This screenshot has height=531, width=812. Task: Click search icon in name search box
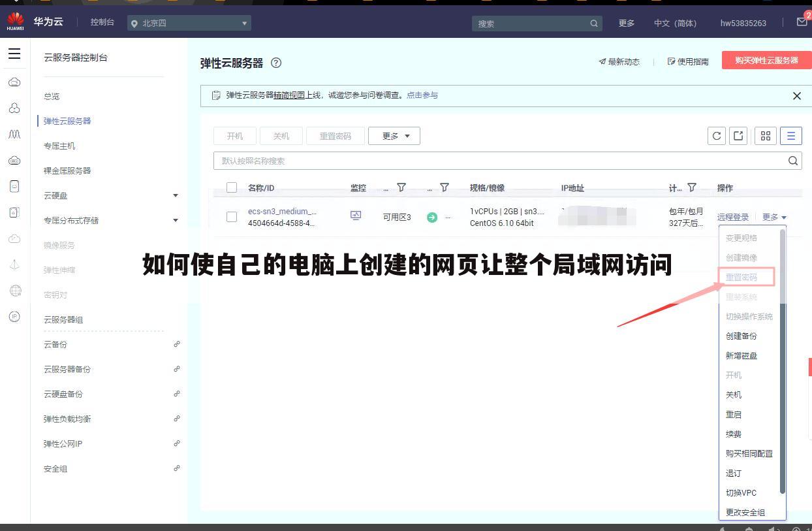[x=793, y=161]
